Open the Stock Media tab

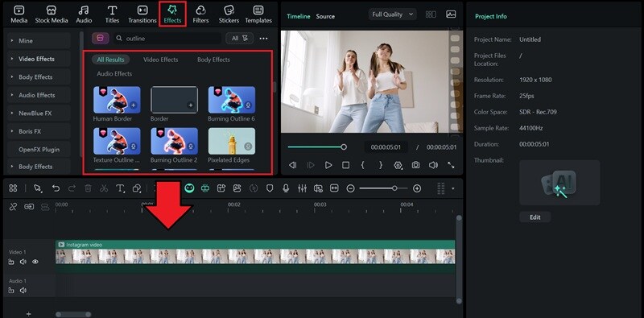(52, 14)
